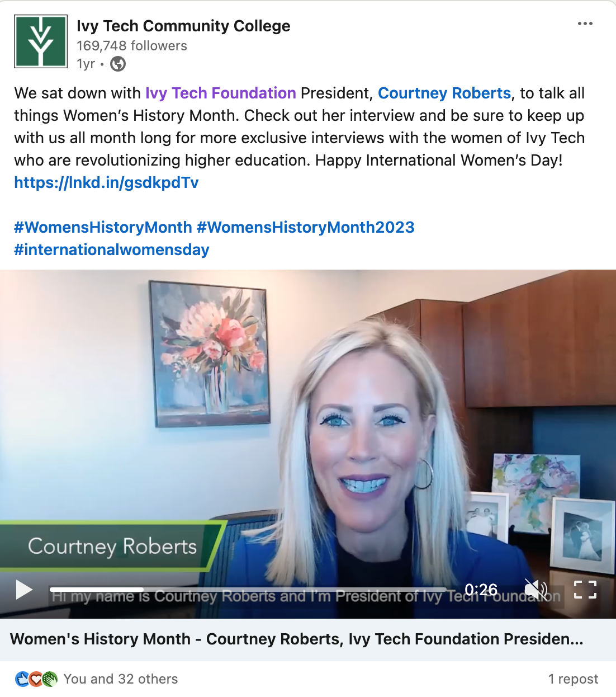Open the Ivy Tech Foundation mention
616x697 pixels.
[221, 93]
